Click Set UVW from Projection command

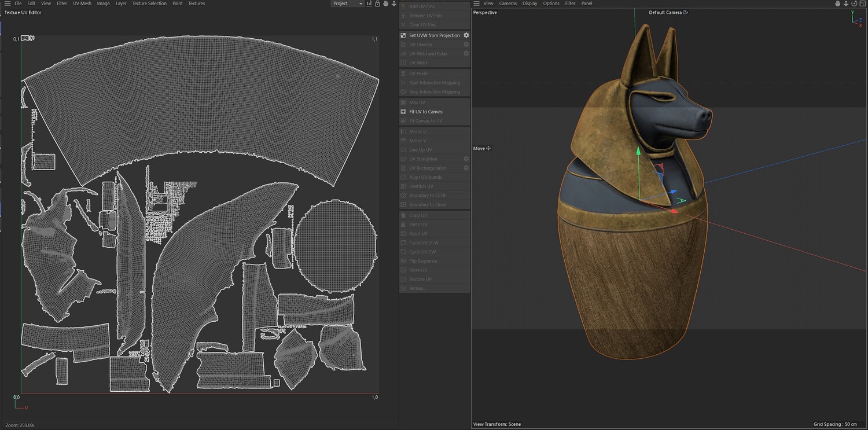point(434,35)
